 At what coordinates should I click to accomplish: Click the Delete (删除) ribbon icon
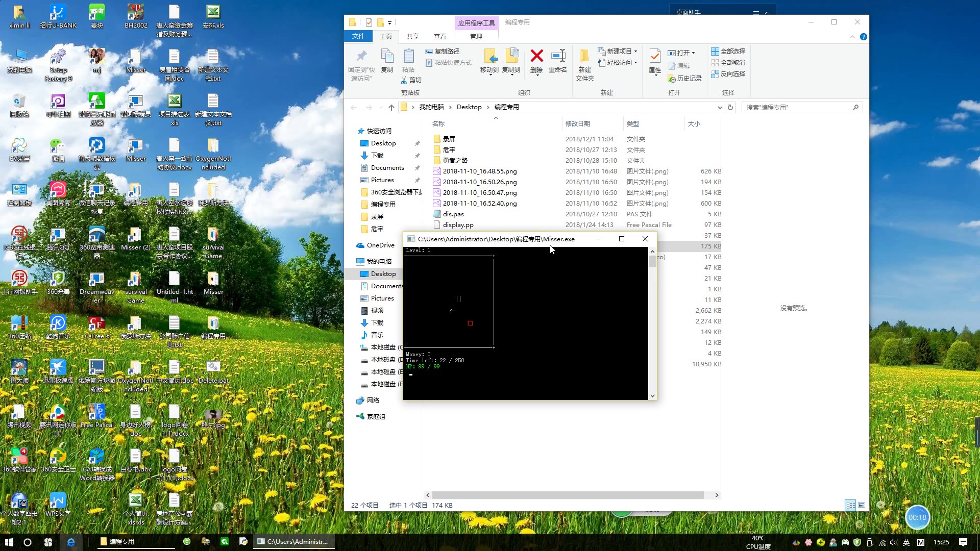coord(536,56)
